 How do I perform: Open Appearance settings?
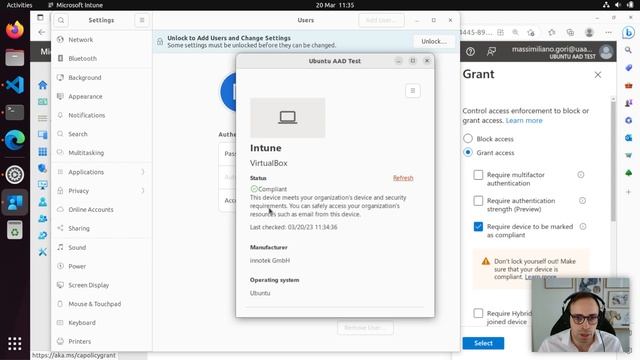[101, 96]
